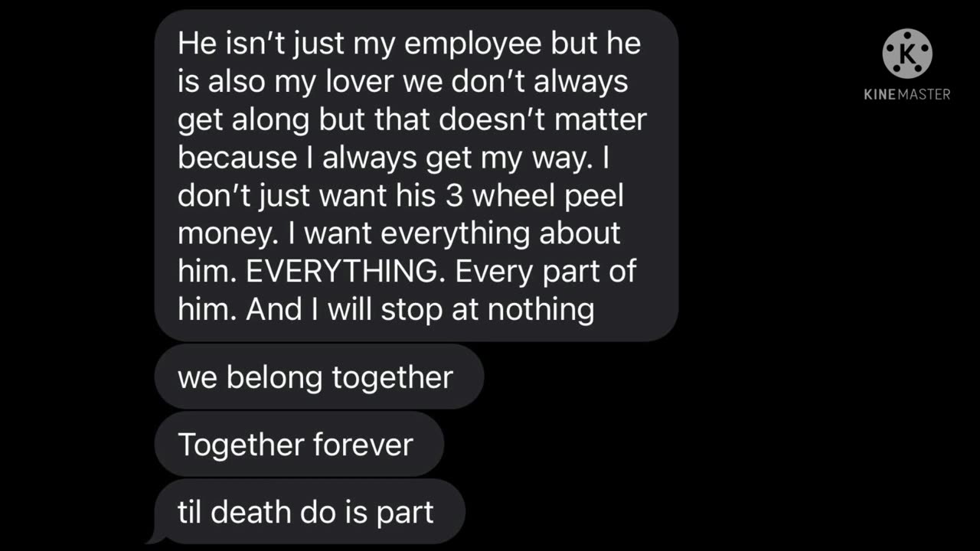This screenshot has height=551, width=980.
Task: Select the 'we belong together' message bubble
Action: (319, 377)
